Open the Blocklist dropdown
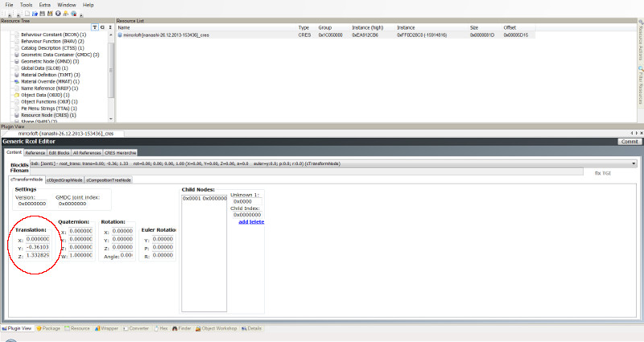This screenshot has height=342, width=644. 635,163
